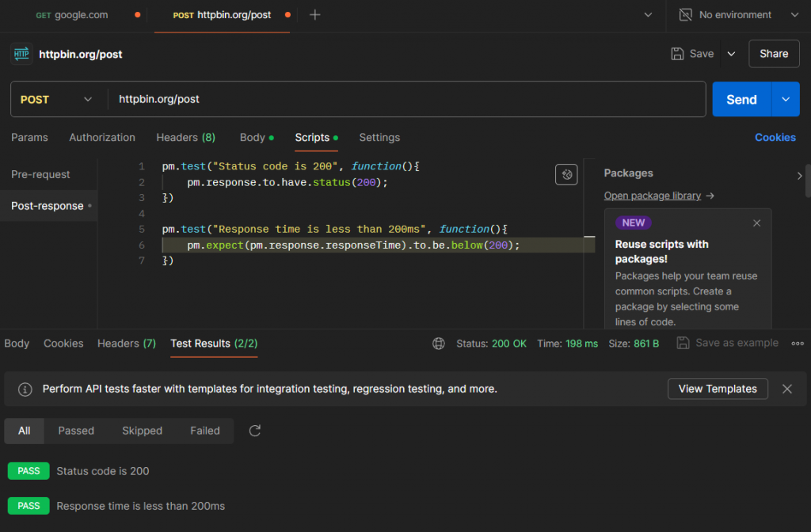Expand the open tabs list chevron
811x532 pixels.
coord(648,15)
